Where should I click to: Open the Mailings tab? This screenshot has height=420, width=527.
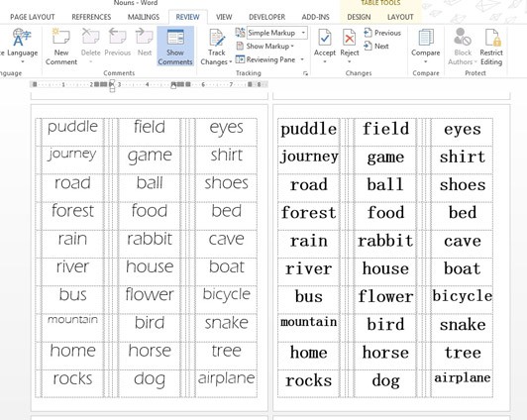coord(144,17)
